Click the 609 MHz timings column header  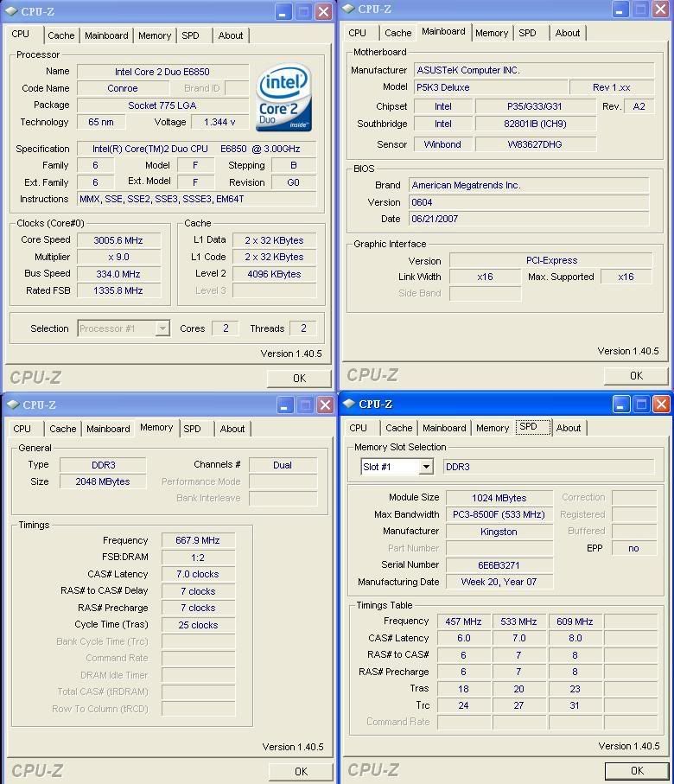pyautogui.click(x=575, y=621)
